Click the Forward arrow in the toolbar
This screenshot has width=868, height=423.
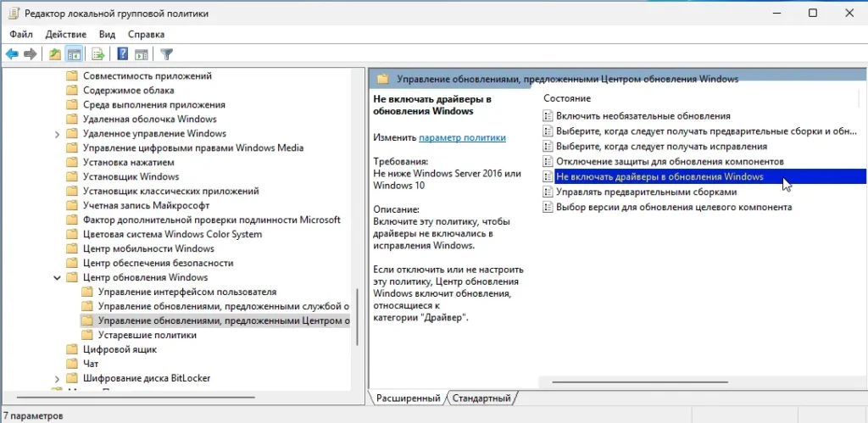[x=31, y=54]
